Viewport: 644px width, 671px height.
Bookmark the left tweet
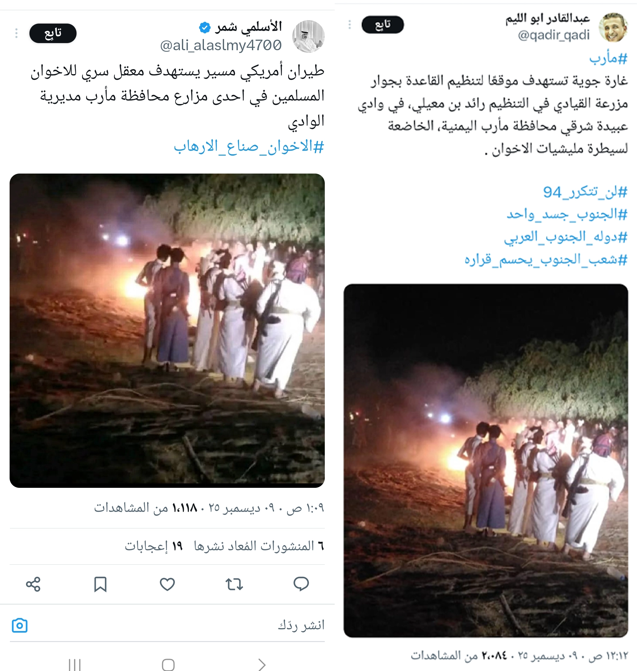100,584
